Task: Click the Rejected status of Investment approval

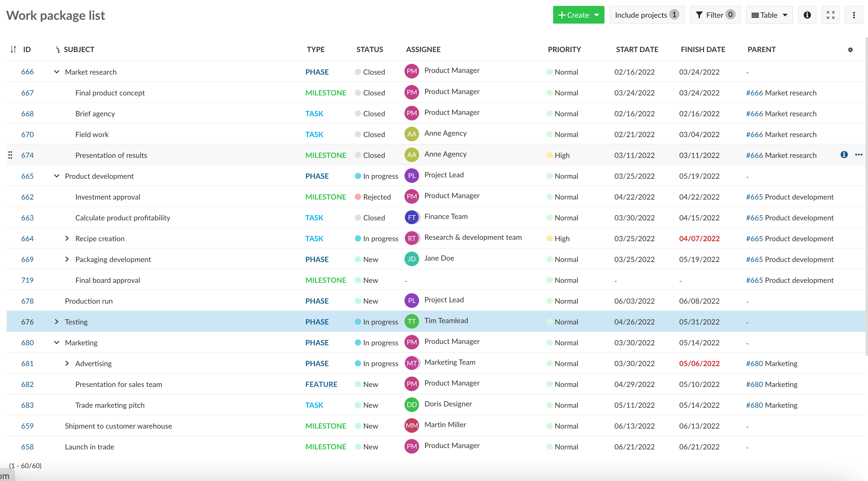Action: tap(377, 197)
